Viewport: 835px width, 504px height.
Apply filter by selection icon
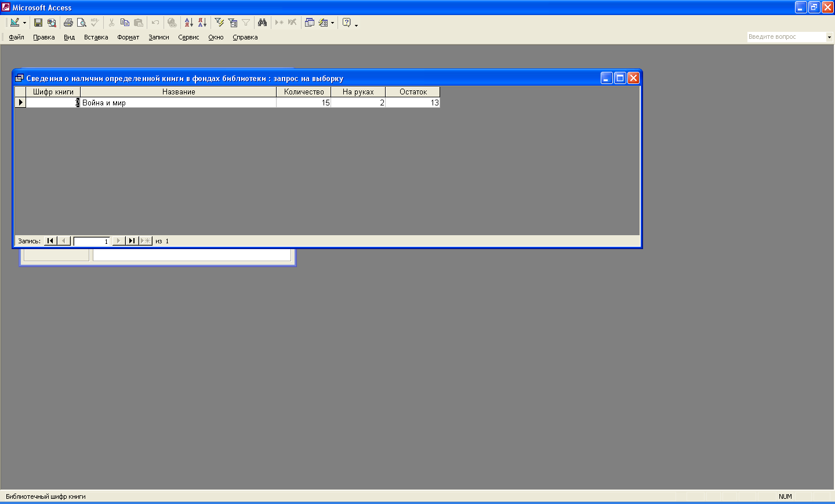click(219, 23)
